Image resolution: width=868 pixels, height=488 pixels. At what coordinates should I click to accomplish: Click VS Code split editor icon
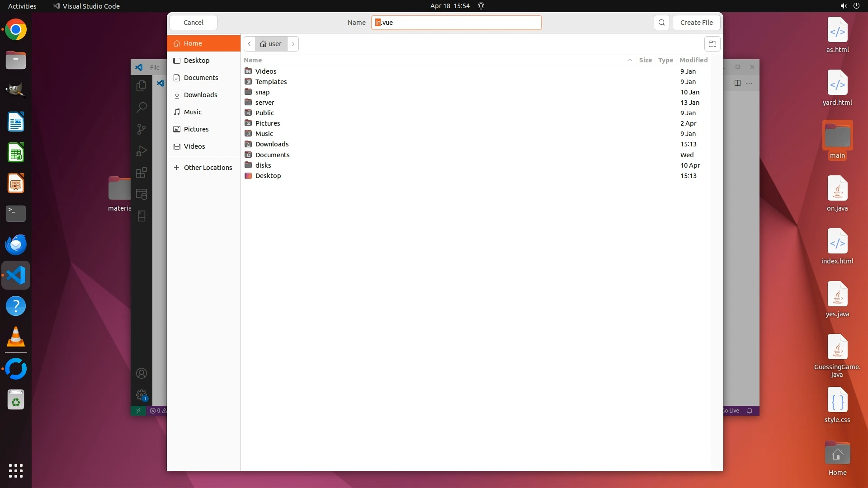coord(737,83)
